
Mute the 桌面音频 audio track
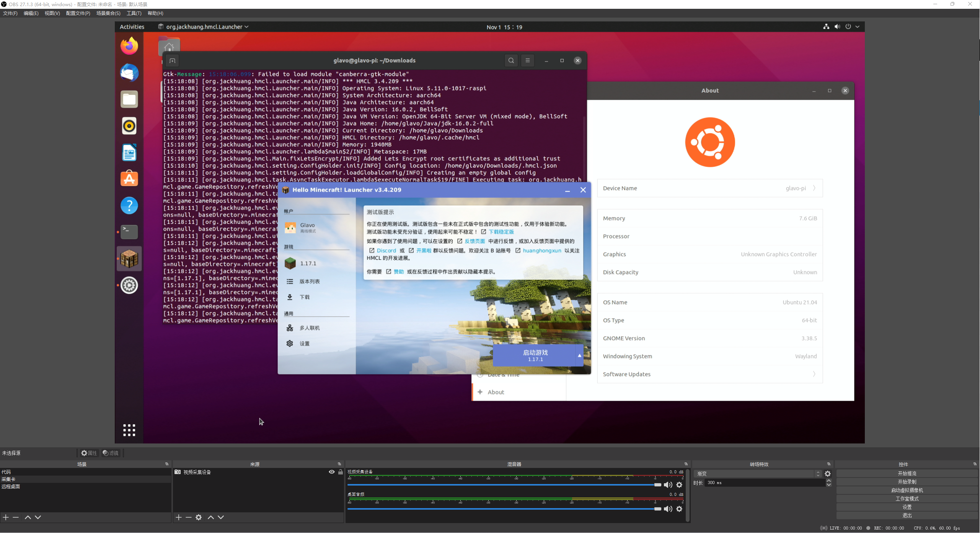tap(668, 509)
